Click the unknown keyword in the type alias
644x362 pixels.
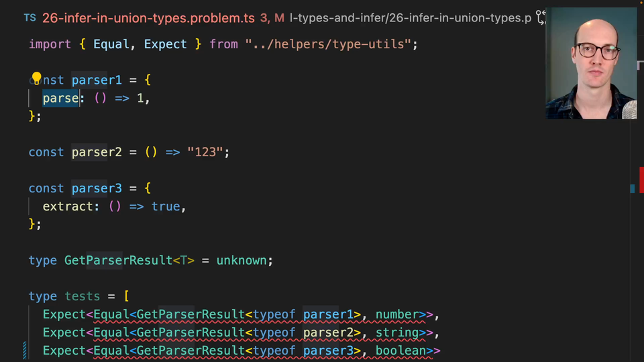click(x=242, y=260)
